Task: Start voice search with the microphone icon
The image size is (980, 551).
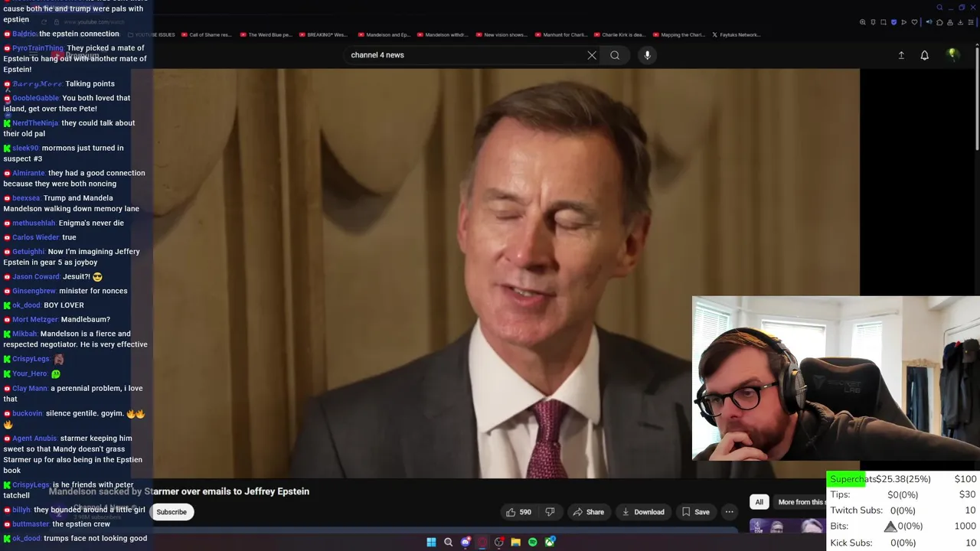Action: coord(647,55)
